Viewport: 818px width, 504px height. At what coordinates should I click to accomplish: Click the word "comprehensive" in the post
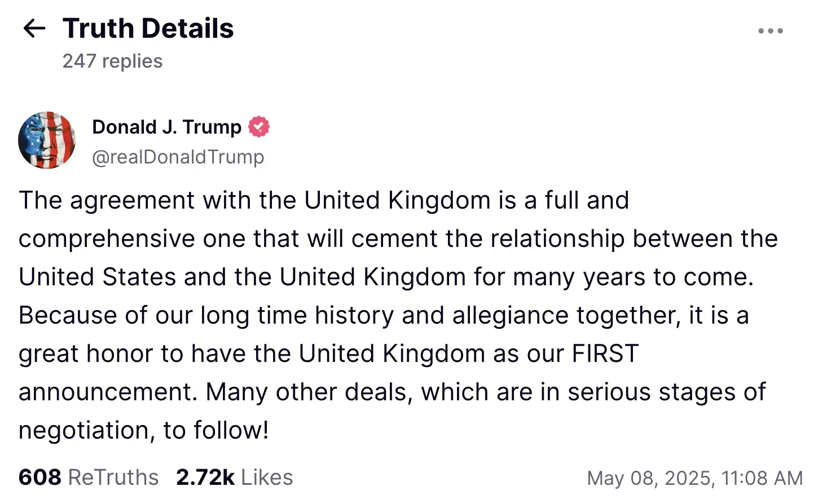107,239
